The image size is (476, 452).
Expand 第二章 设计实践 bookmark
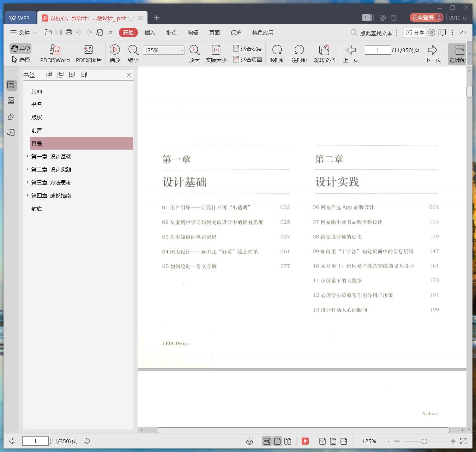[x=28, y=169]
